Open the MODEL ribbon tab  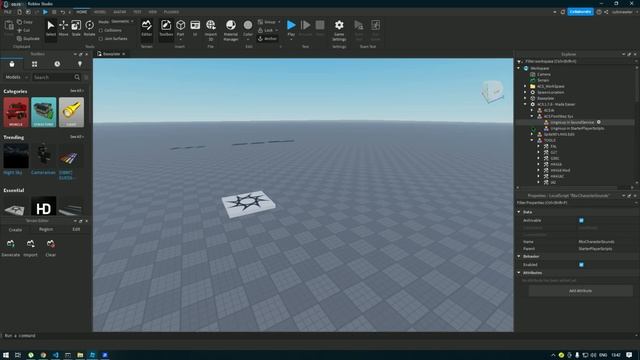point(100,12)
